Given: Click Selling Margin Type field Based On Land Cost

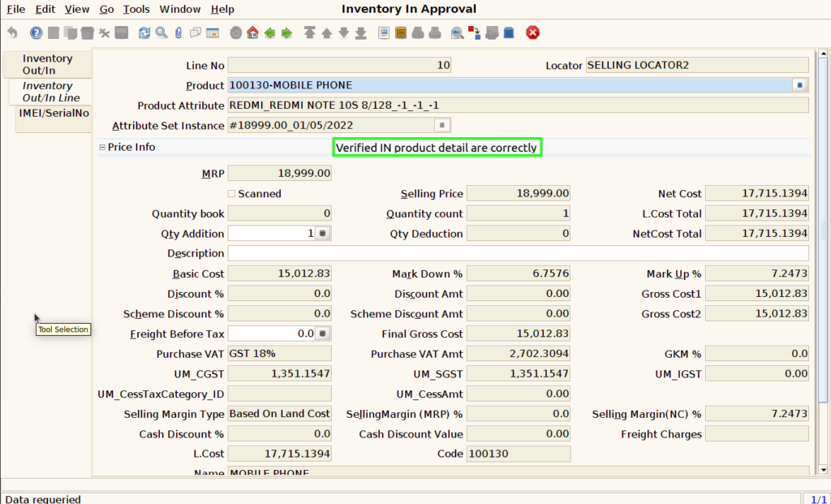Looking at the screenshot, I should tap(279, 413).
